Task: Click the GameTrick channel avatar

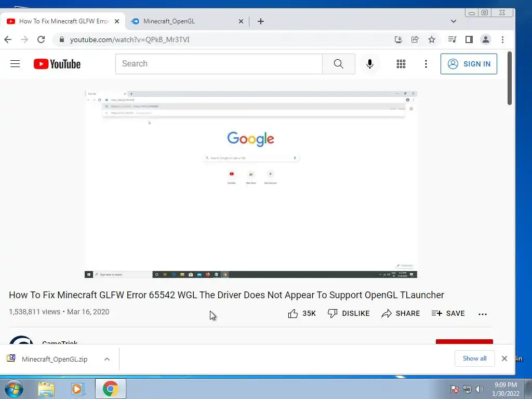Action: coord(21,340)
